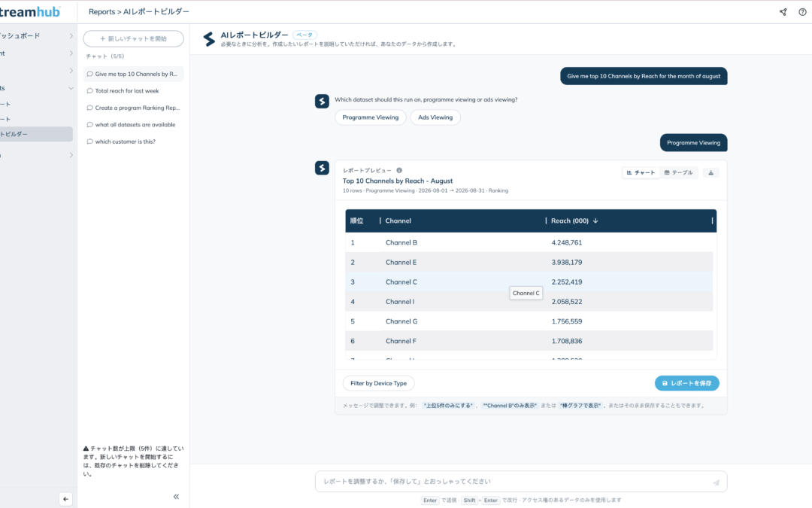This screenshot has height=508, width=812.
Task: Start a new chat with 新しいチャットを開始
Action: [x=134, y=39]
